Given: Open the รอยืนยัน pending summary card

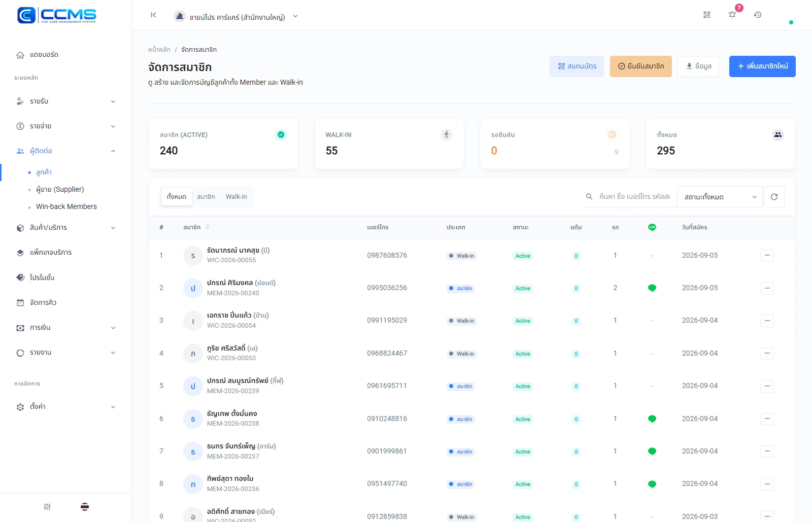Looking at the screenshot, I should [555, 144].
